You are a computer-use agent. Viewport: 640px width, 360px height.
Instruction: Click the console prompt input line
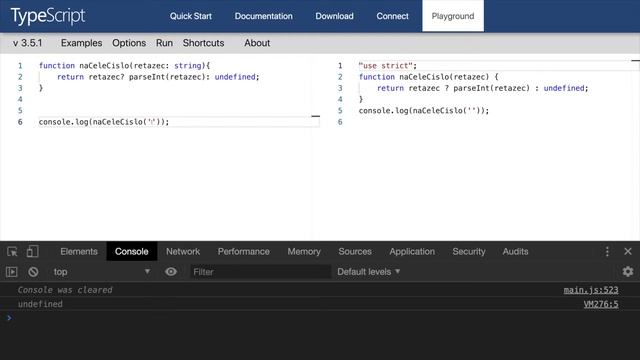click(320, 318)
